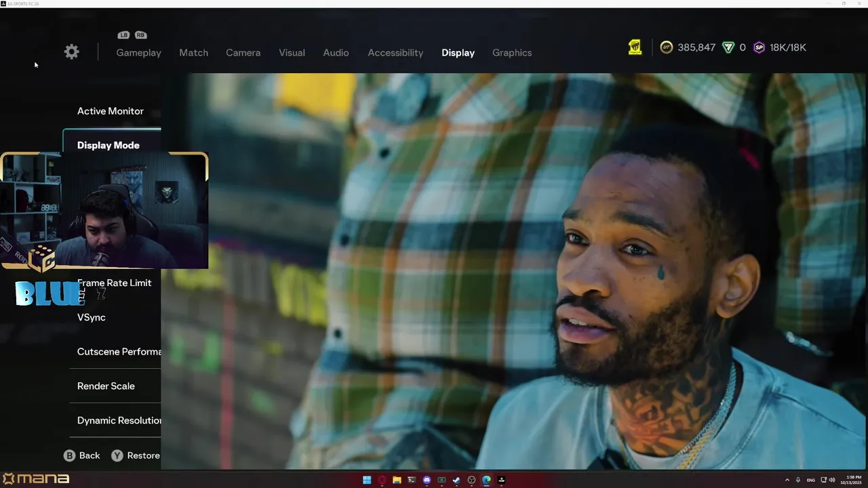Screen dimensions: 868x488
Task: Switch to the Graphics tab
Action: tap(512, 52)
